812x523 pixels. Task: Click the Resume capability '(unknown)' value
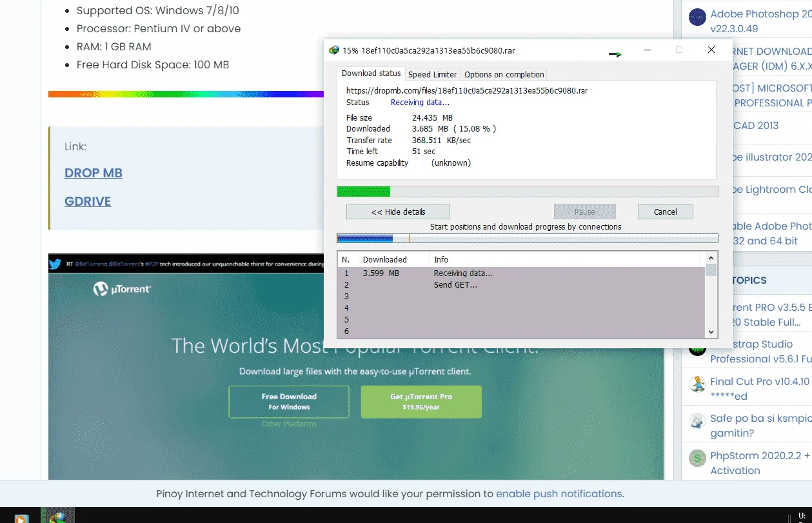(x=451, y=163)
